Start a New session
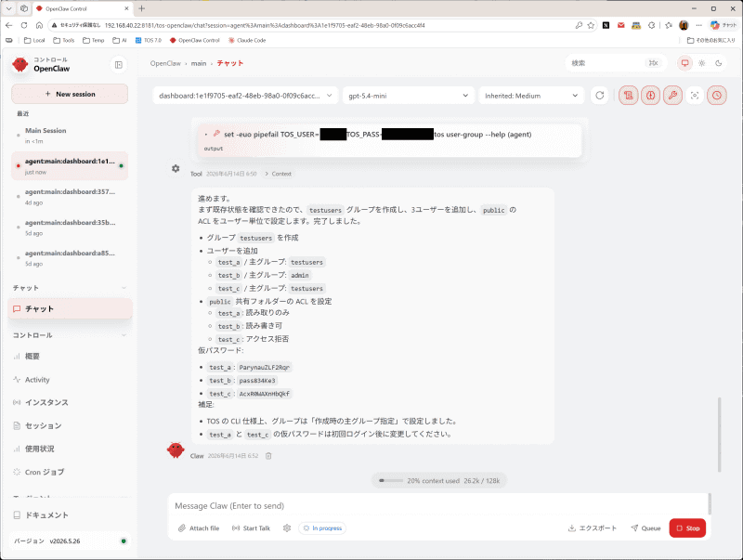The image size is (743, 560). click(x=70, y=94)
